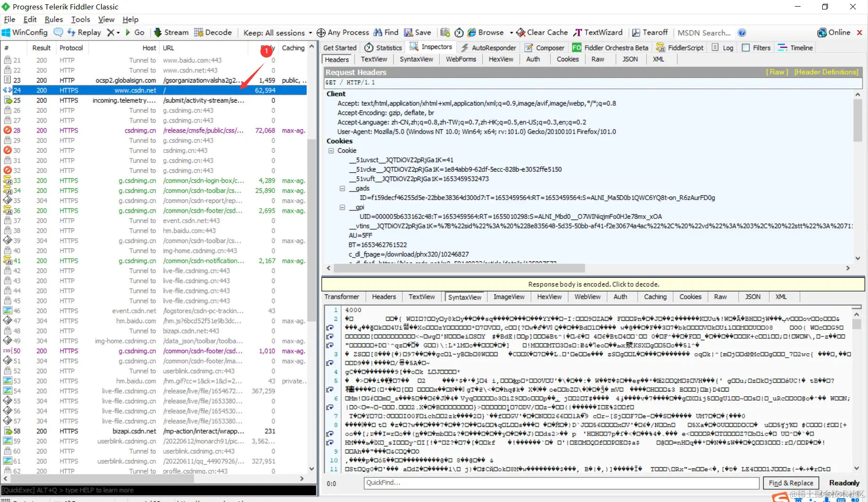The width and height of the screenshot is (868, 502).
Task: Select session 25 incoming.telemetry icon
Action: [x=8, y=100]
